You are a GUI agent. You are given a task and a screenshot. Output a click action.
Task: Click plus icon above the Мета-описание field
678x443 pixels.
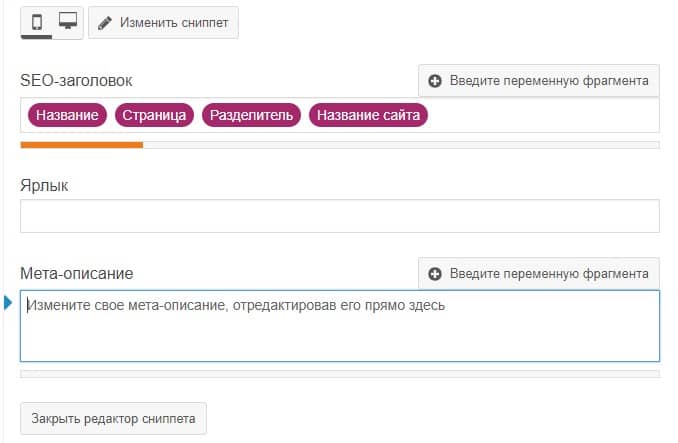point(435,273)
